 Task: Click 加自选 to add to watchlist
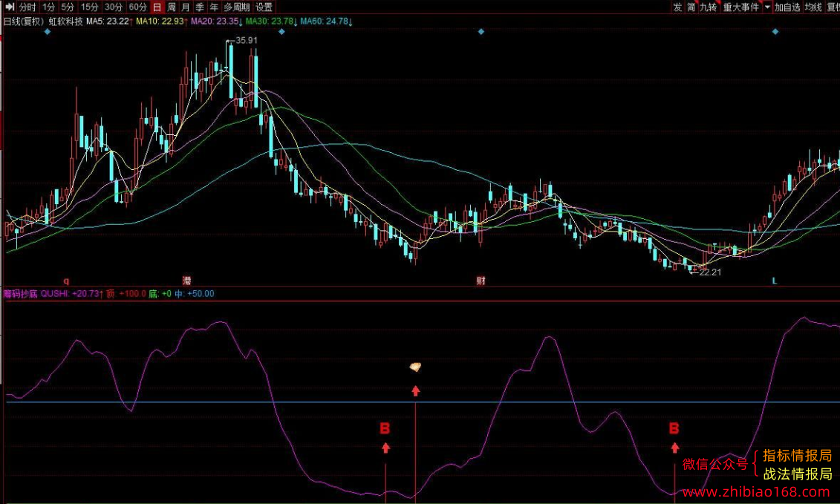pos(787,7)
